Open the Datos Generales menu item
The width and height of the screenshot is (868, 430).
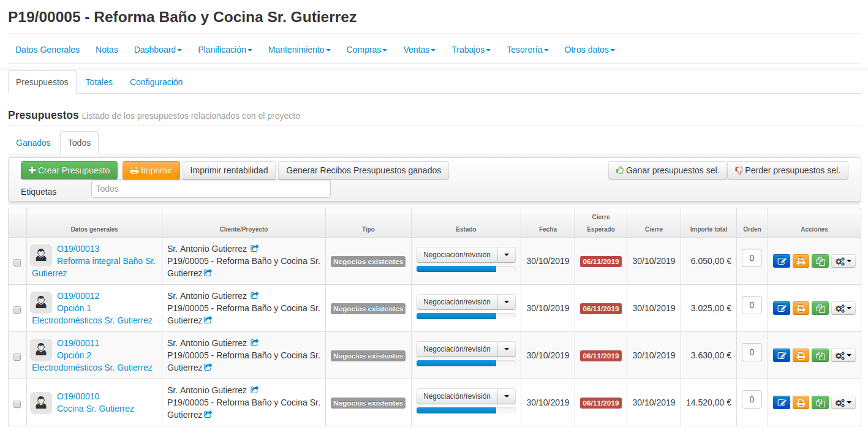point(48,50)
